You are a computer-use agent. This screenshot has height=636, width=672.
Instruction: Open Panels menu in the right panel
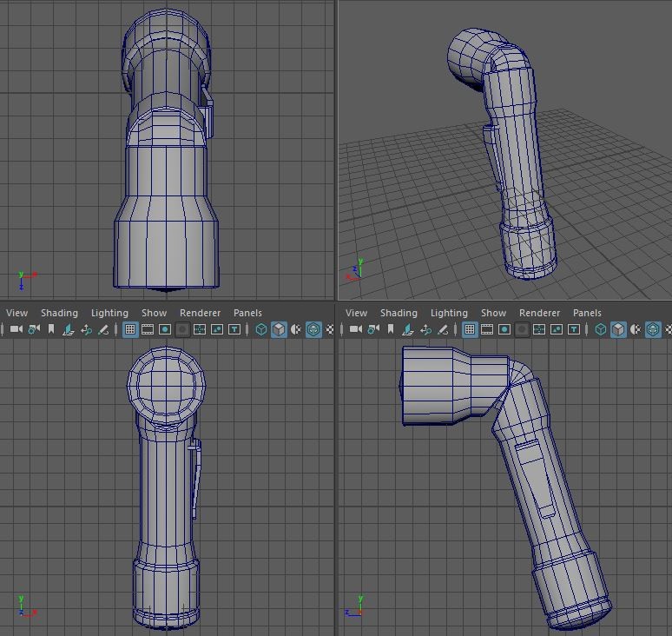(587, 313)
